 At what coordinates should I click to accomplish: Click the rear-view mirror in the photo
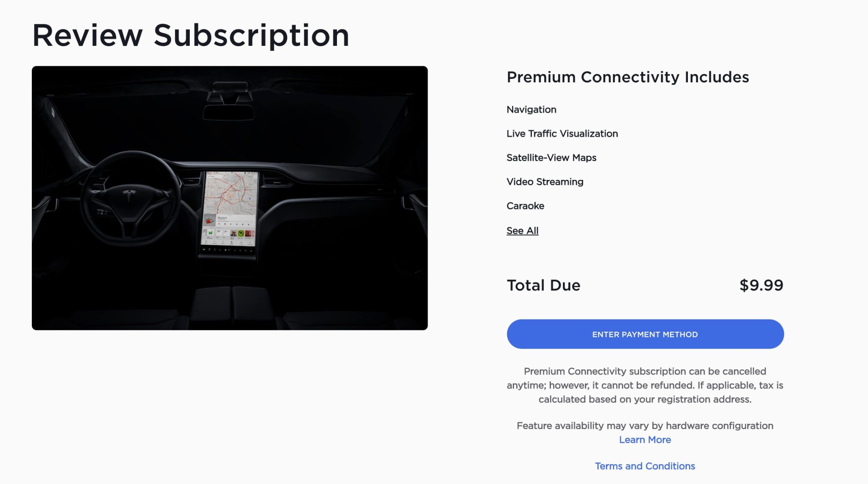[228, 113]
